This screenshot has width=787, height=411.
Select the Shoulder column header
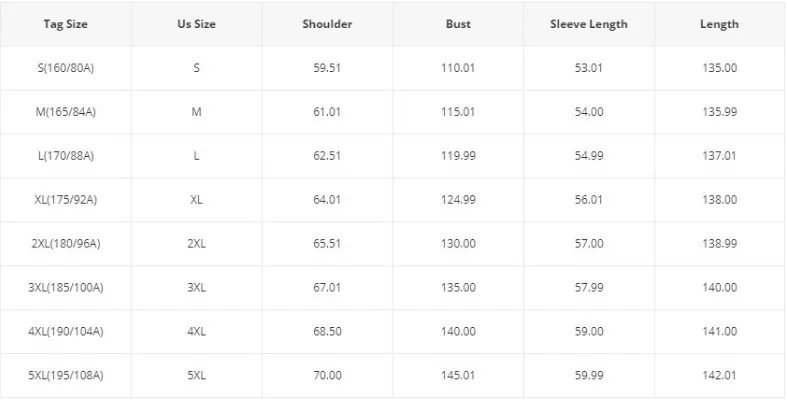pos(327,24)
